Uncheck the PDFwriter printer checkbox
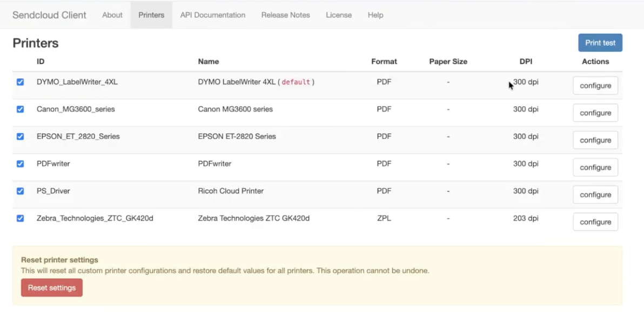This screenshot has height=312, width=644. (x=20, y=164)
